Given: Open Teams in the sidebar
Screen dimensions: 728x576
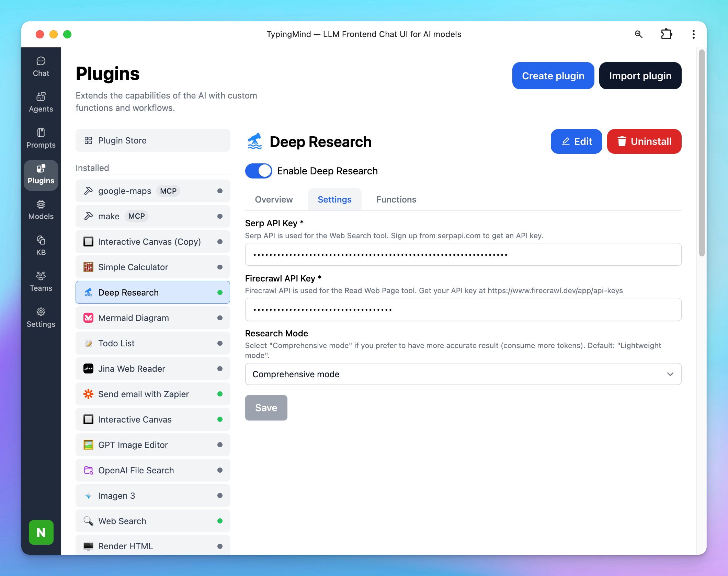Looking at the screenshot, I should pyautogui.click(x=41, y=281).
